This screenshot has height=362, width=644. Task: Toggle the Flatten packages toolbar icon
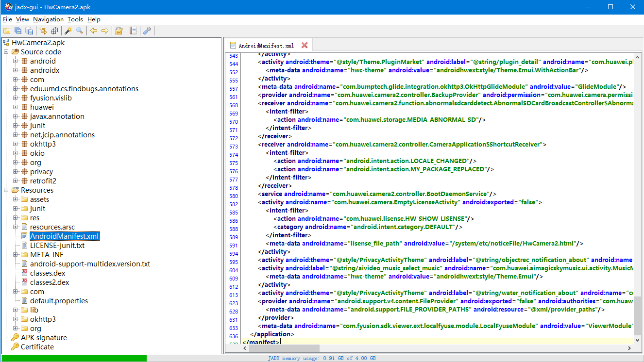tap(54, 31)
